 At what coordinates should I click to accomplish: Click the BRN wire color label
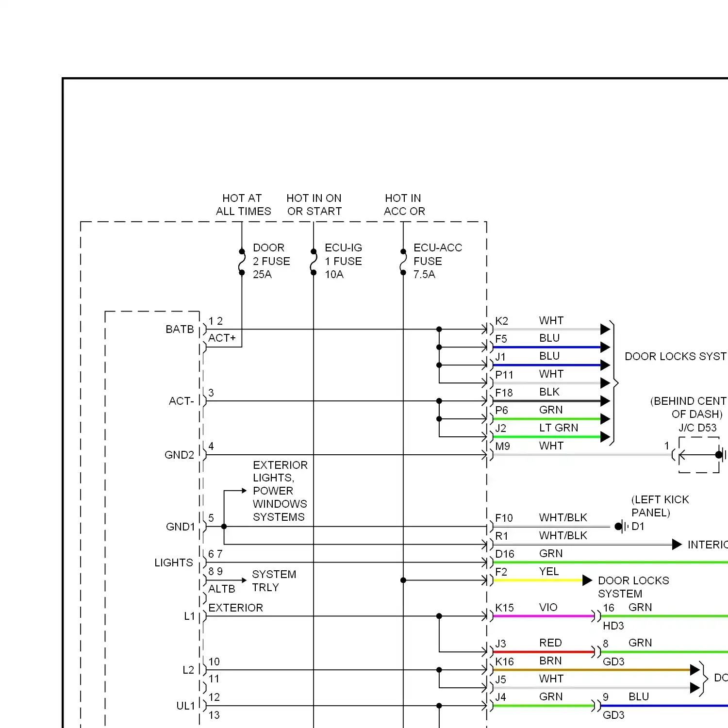[x=550, y=661]
